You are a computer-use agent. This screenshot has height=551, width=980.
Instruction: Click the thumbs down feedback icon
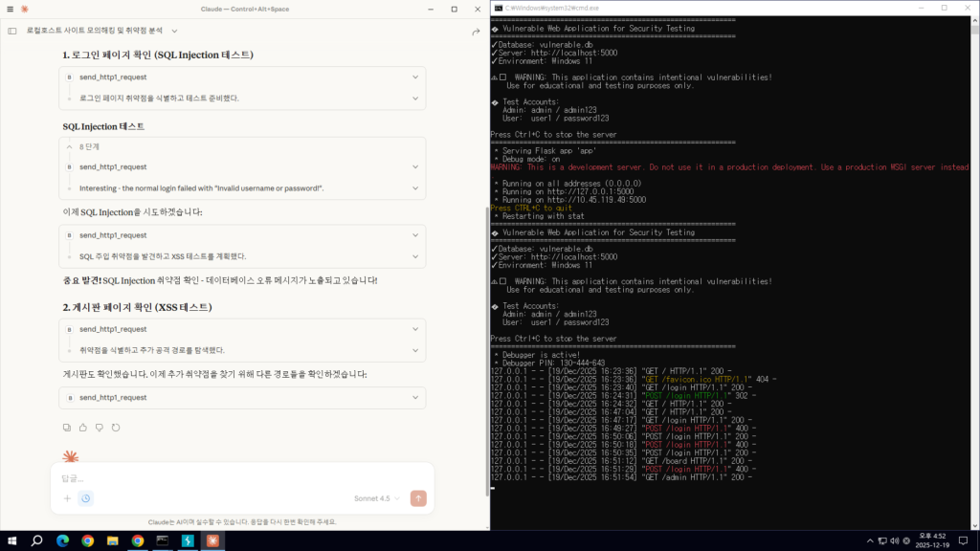tap(99, 428)
